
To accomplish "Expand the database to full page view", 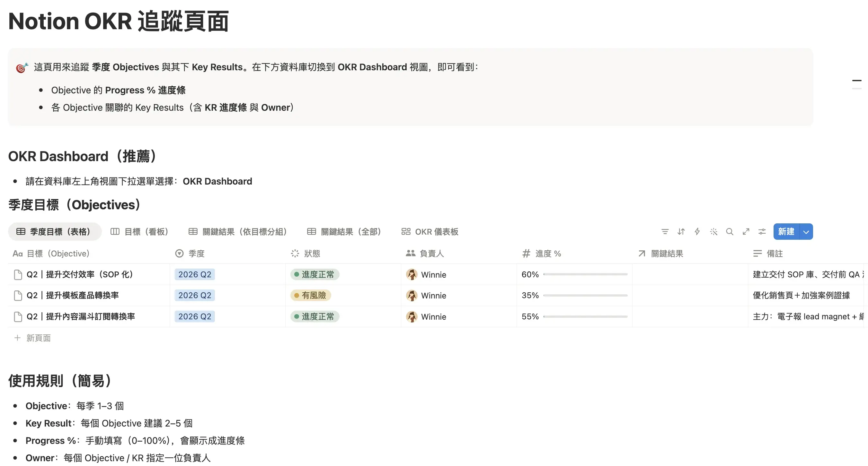I will [x=746, y=232].
